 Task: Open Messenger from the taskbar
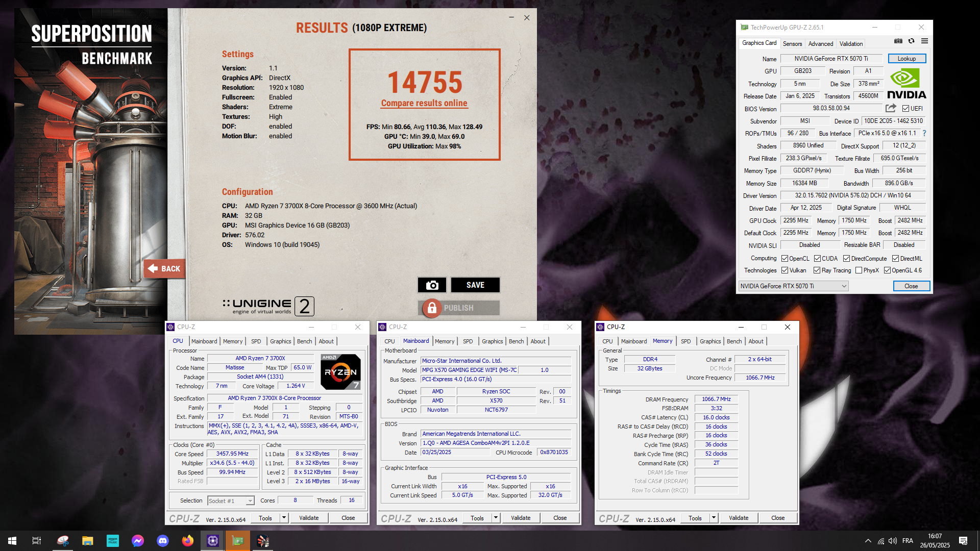[x=138, y=541]
